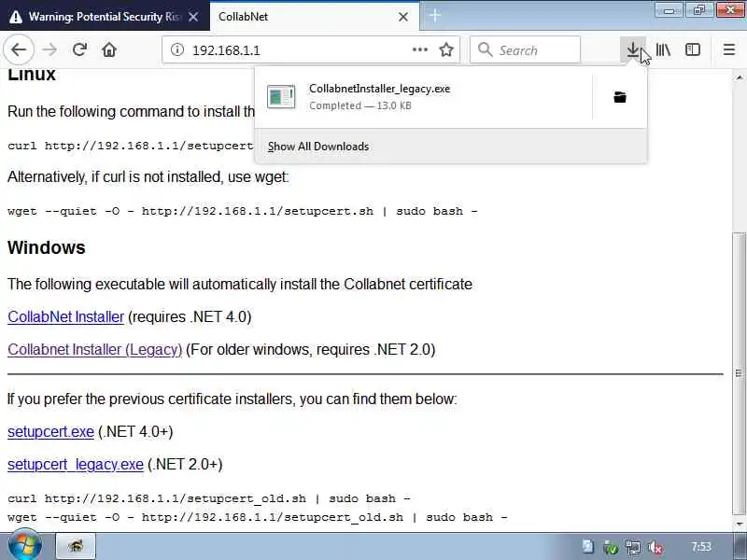Open the Collabnet Installer (Legacy) link
This screenshot has width=747, height=560.
(95, 349)
